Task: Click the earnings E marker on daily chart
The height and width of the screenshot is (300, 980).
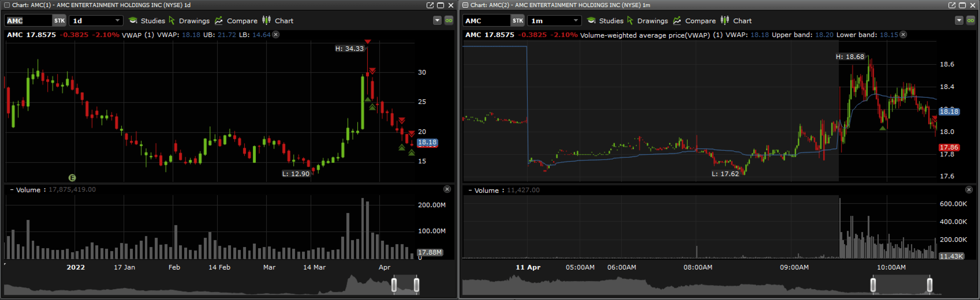Action: coord(72,178)
